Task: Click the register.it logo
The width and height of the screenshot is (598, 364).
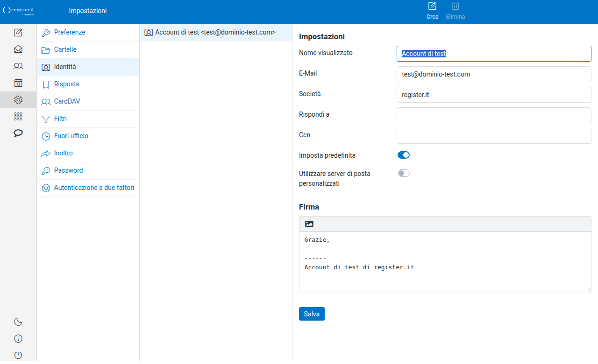Action: click(x=19, y=11)
